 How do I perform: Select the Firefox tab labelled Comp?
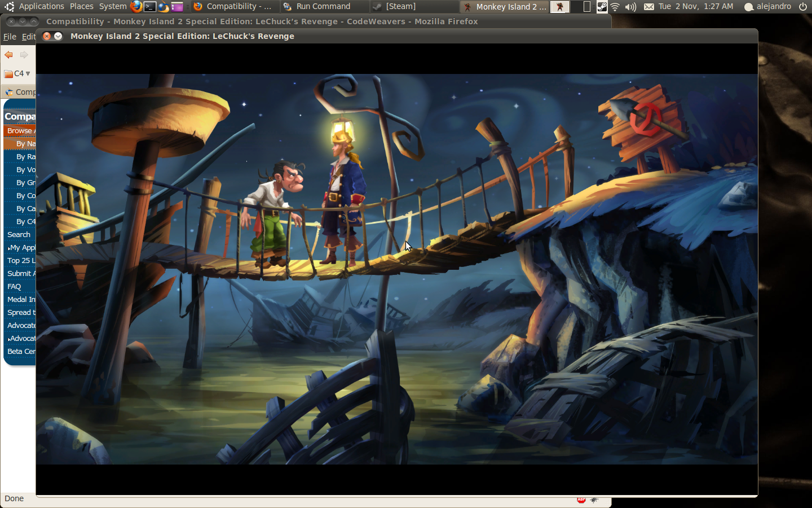tap(19, 92)
